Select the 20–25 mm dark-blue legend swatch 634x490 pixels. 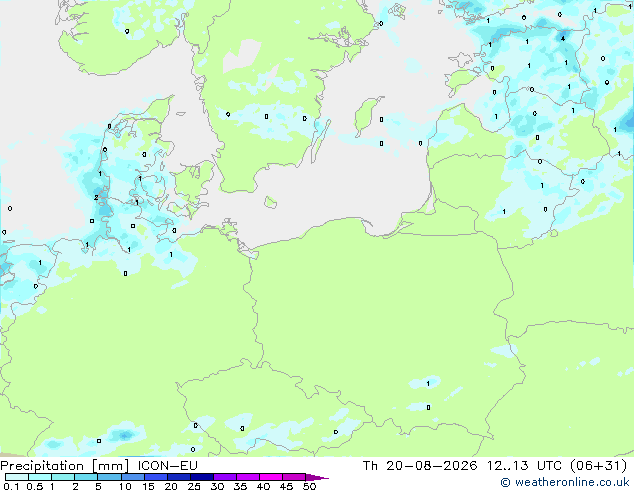[x=178, y=477]
